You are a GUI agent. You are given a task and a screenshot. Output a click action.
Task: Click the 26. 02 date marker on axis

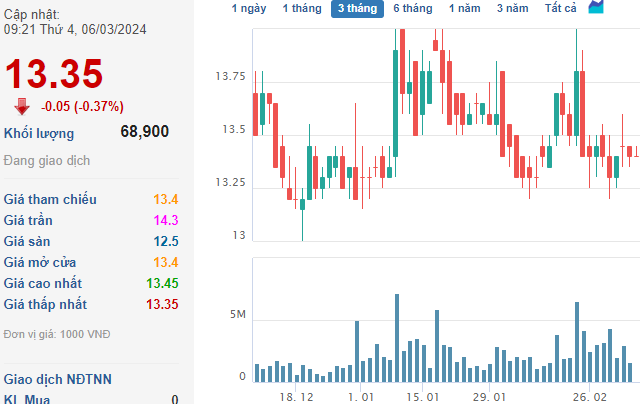[x=589, y=396]
